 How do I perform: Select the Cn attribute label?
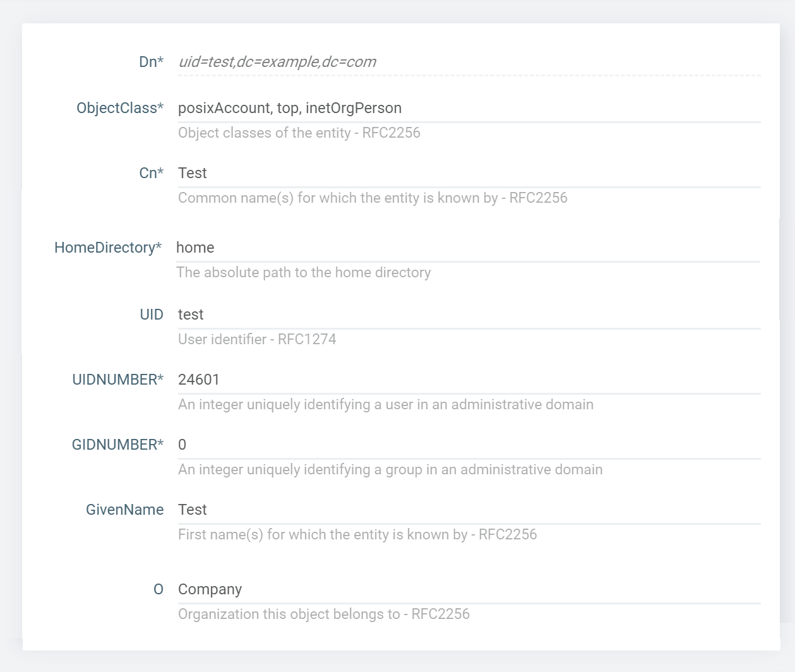coord(151,172)
